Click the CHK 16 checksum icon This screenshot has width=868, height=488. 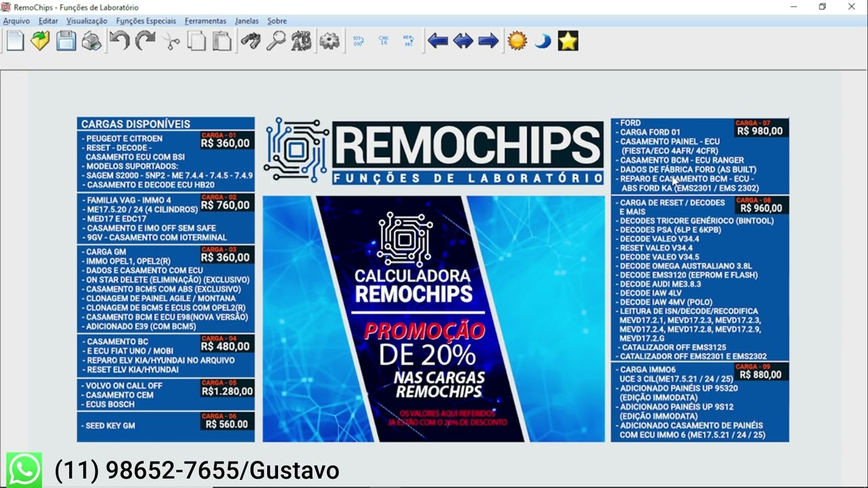(x=383, y=41)
